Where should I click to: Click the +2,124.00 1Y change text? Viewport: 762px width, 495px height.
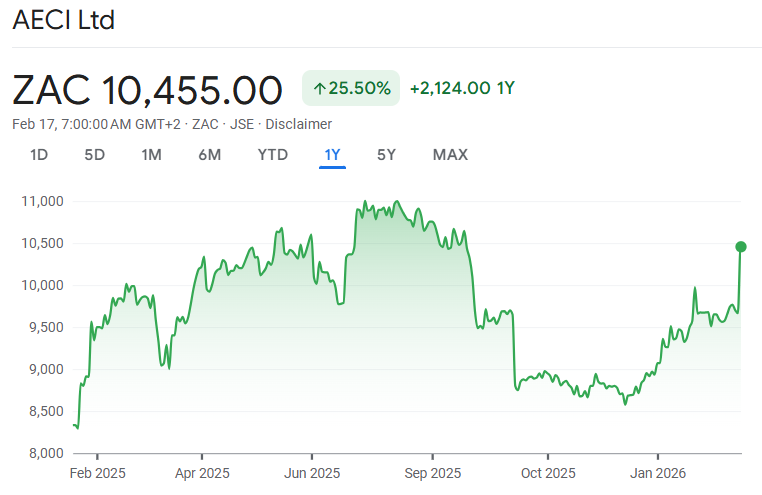pyautogui.click(x=462, y=88)
